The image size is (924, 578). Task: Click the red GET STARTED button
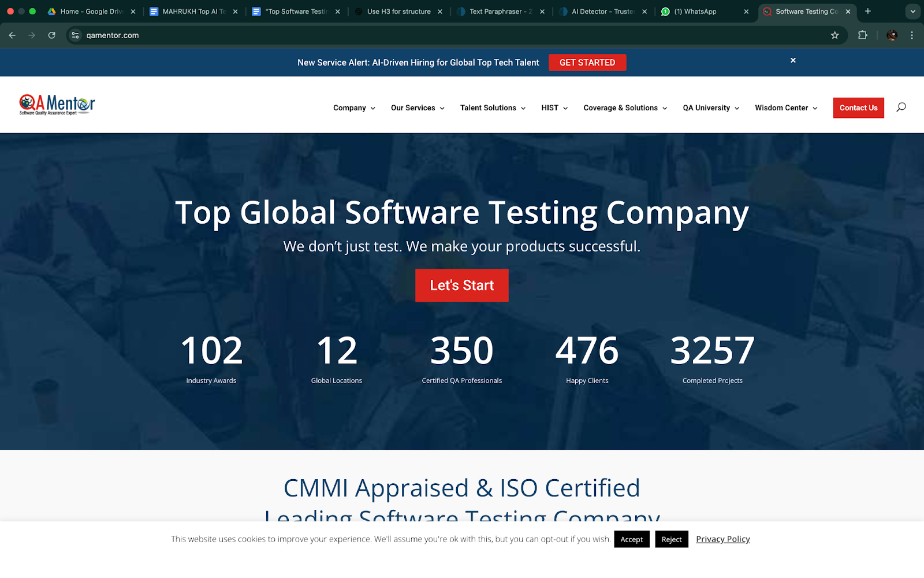point(587,62)
